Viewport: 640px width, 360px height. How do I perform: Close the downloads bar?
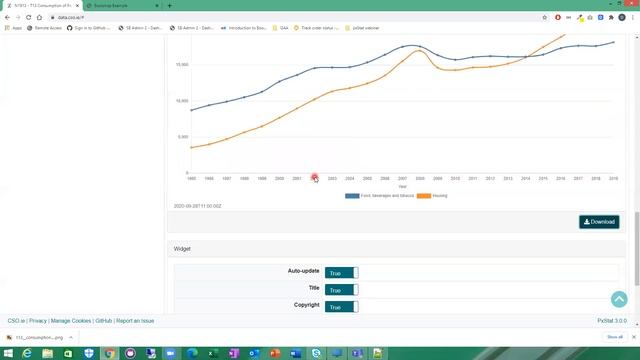click(x=634, y=337)
